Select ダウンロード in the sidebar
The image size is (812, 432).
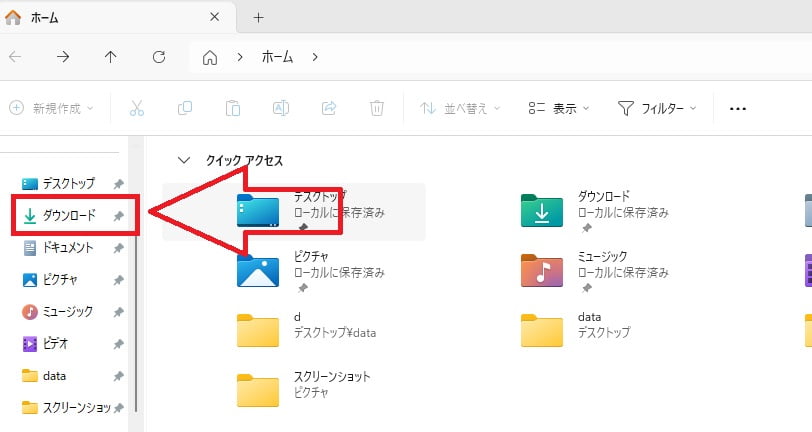69,215
